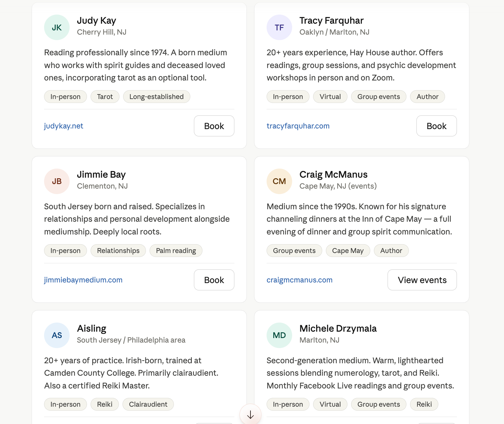Viewport: 504px width, 424px height.
Task: Click the scroll-down arrow button
Action: (x=250, y=415)
